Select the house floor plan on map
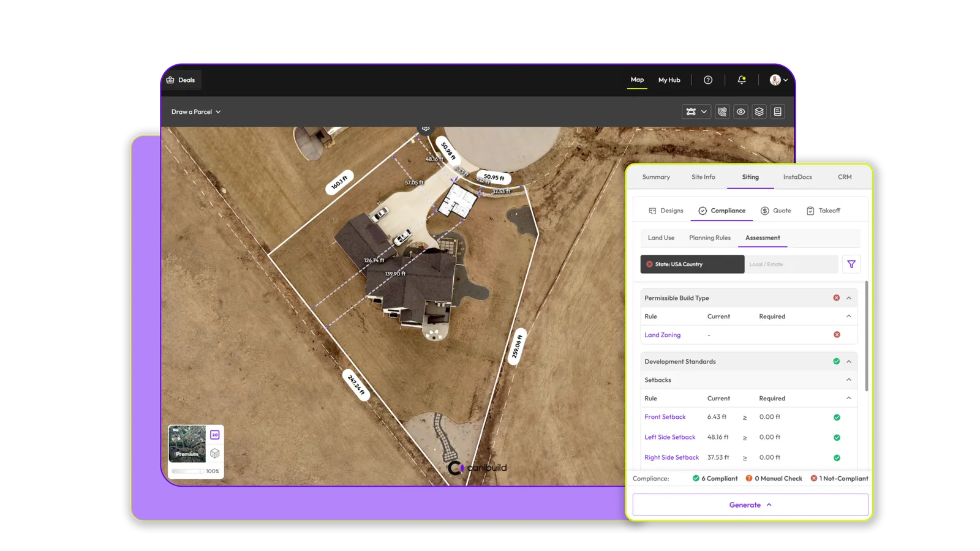The image size is (980, 551). point(458,201)
